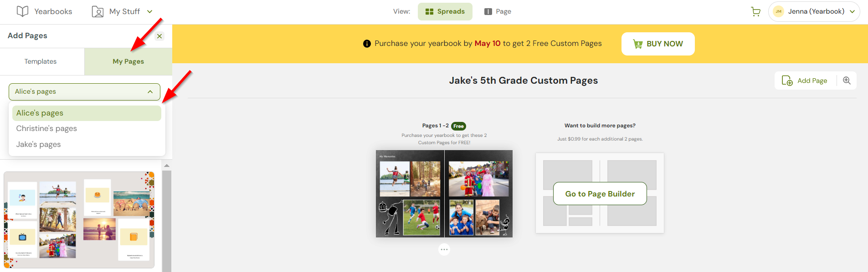Switch view to Page
This screenshot has height=272, width=868.
pyautogui.click(x=498, y=12)
